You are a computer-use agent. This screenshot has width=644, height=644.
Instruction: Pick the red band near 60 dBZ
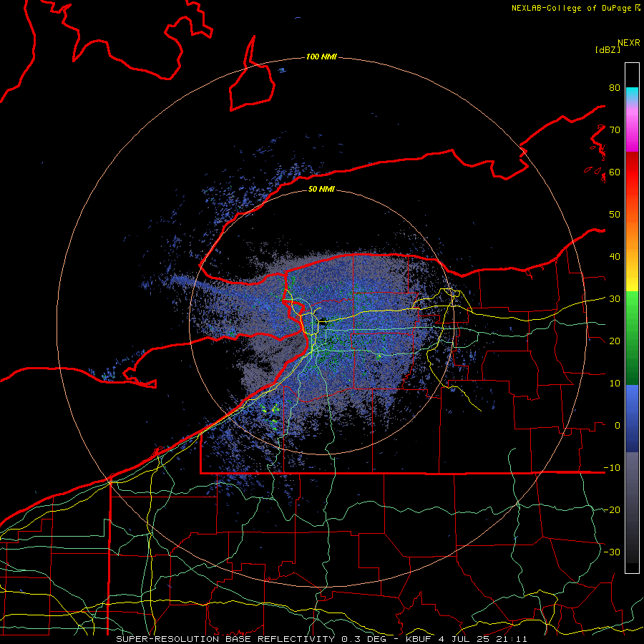[632, 172]
